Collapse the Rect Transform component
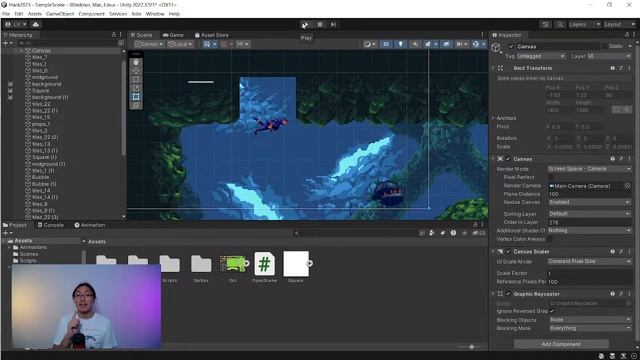 tap(493, 68)
